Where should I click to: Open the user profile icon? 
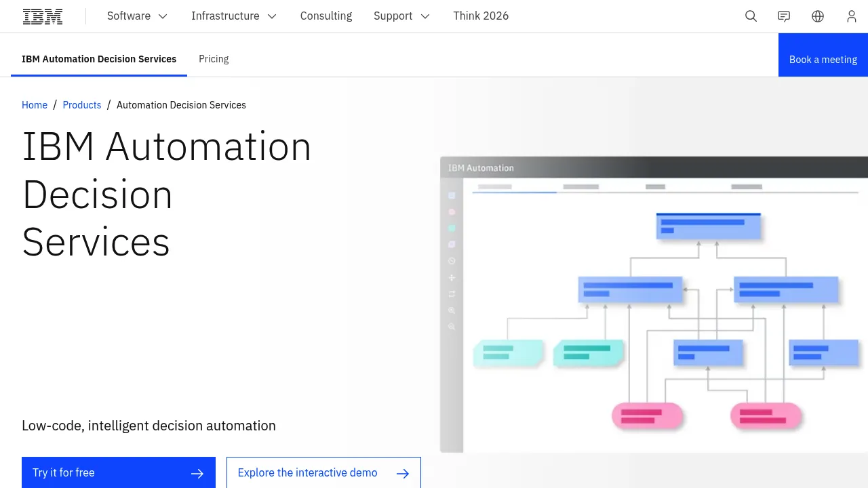pyautogui.click(x=852, y=16)
